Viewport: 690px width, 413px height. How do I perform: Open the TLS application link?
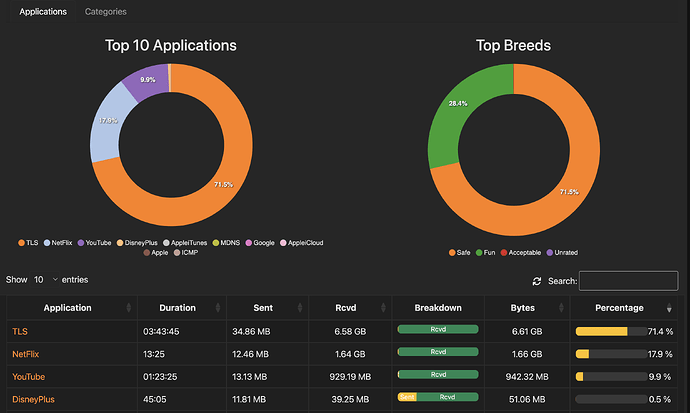(x=20, y=332)
